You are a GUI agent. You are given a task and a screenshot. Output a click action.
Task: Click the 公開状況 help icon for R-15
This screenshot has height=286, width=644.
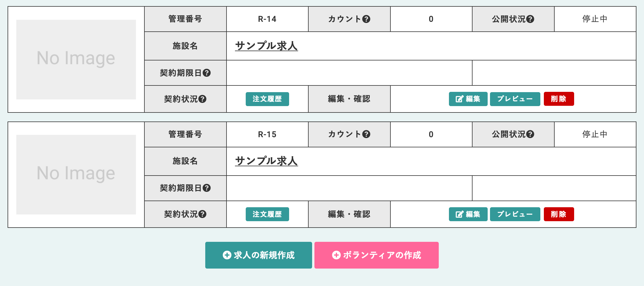(530, 134)
